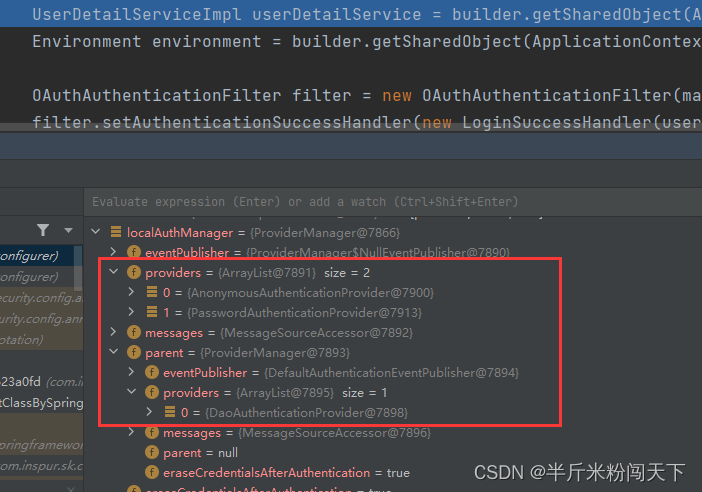
Task: Click 'size = 2' value text
Action: pyautogui.click(x=347, y=273)
